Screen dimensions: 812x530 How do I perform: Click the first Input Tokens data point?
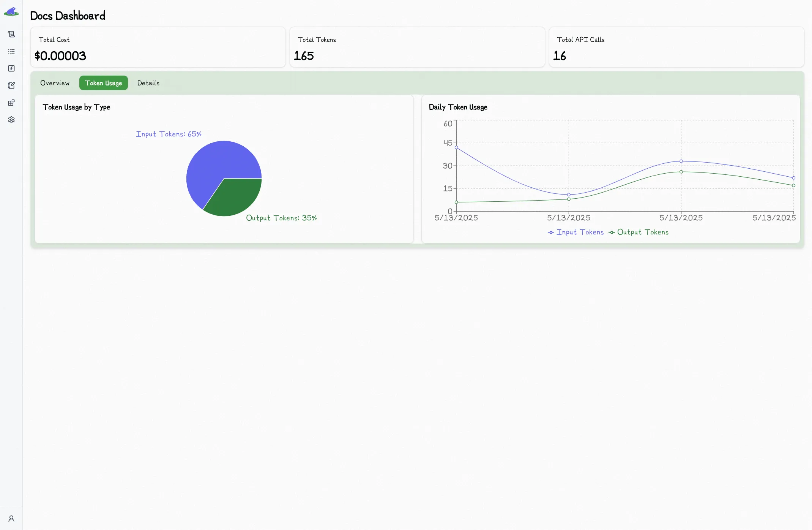pyautogui.click(x=456, y=147)
